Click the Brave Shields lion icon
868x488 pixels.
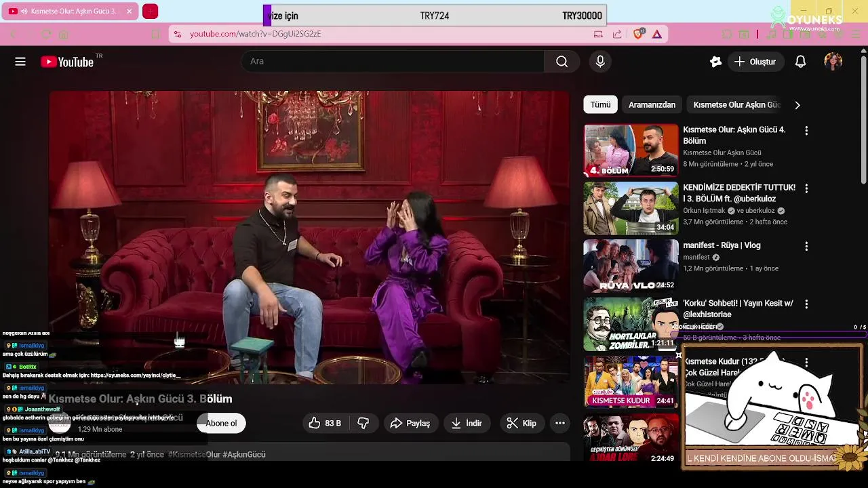[x=637, y=34]
